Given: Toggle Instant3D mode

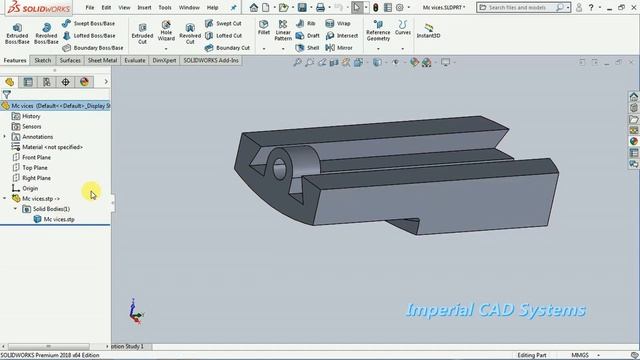Looking at the screenshot, I should 428,31.
